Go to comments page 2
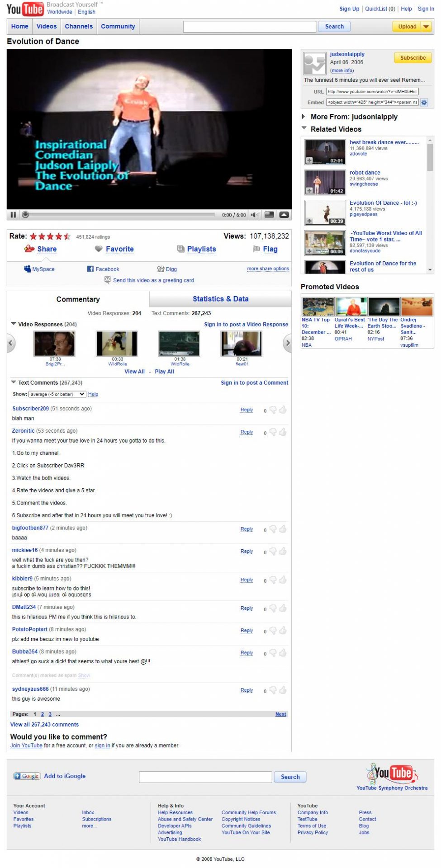The image size is (441, 868). (x=43, y=714)
